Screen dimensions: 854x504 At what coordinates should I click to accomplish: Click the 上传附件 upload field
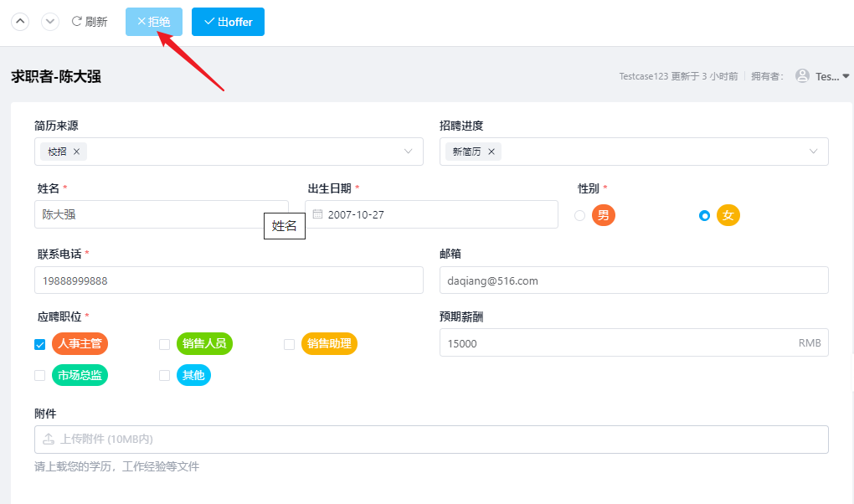point(431,440)
